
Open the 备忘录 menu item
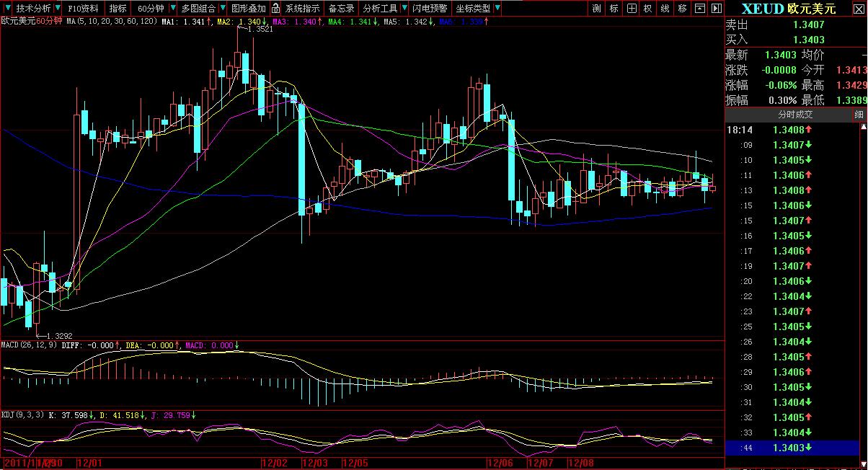341,9
